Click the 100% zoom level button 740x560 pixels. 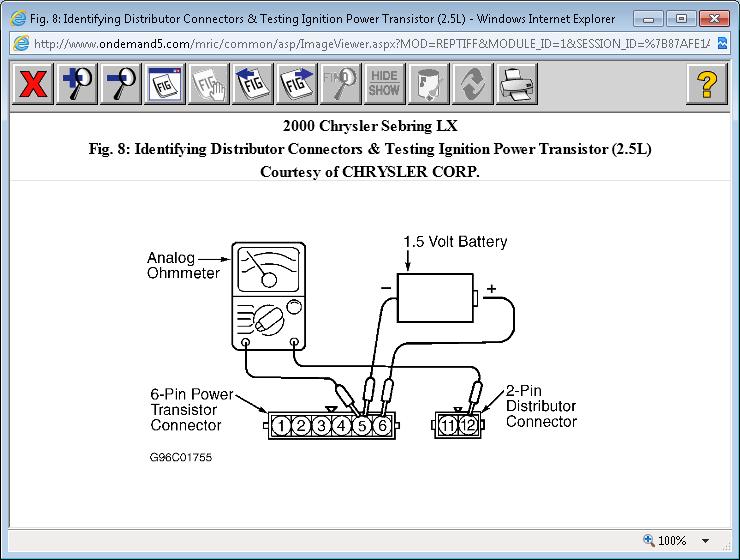pyautogui.click(x=672, y=541)
